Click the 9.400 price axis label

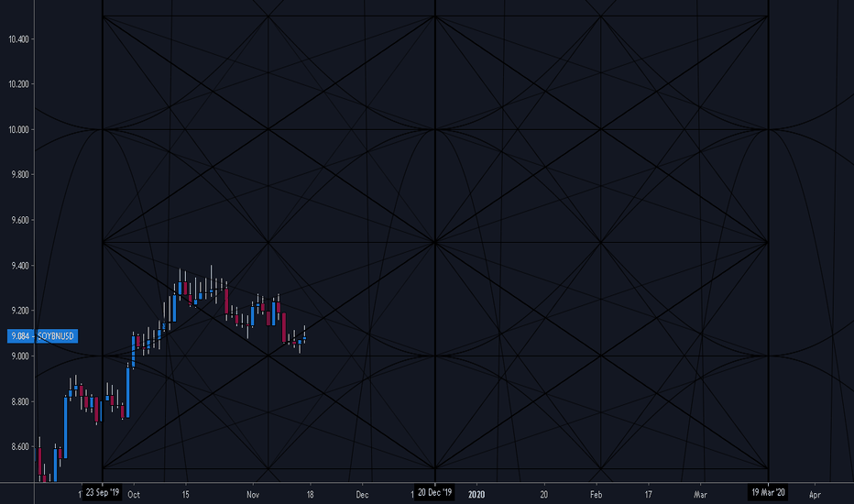tap(19, 266)
